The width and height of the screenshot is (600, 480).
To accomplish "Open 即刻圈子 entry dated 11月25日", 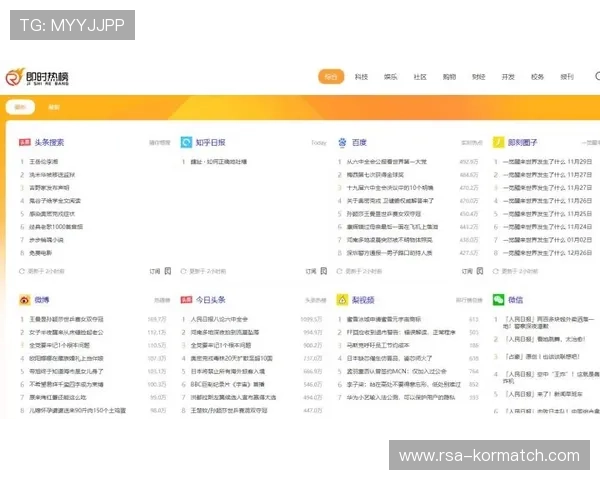I will tap(548, 214).
